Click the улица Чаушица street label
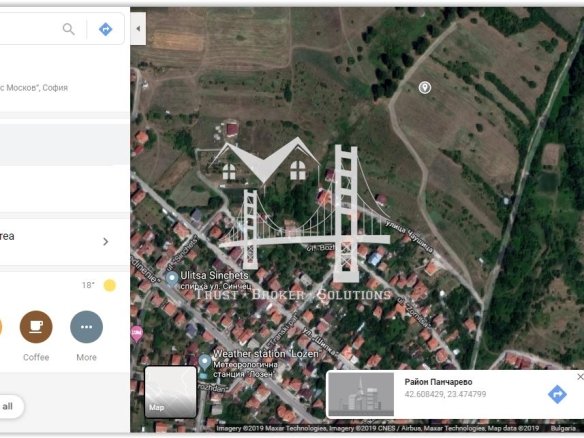584x438 pixels. [x=409, y=236]
